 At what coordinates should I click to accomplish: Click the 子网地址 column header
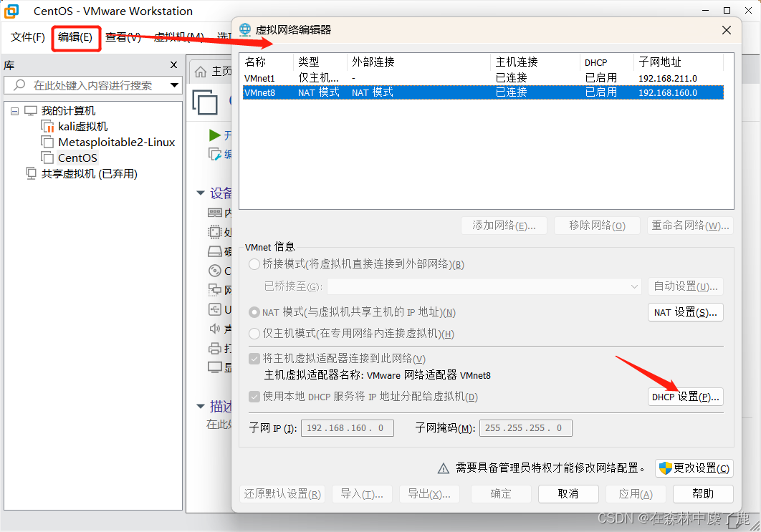point(660,62)
